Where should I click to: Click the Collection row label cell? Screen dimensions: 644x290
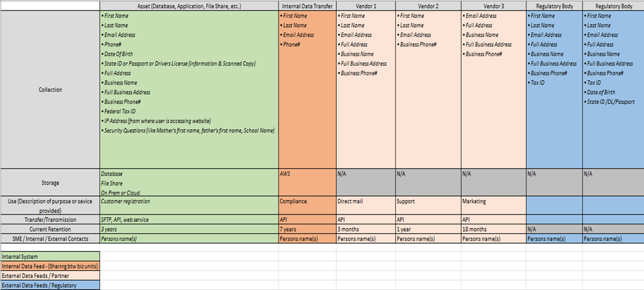50,89
